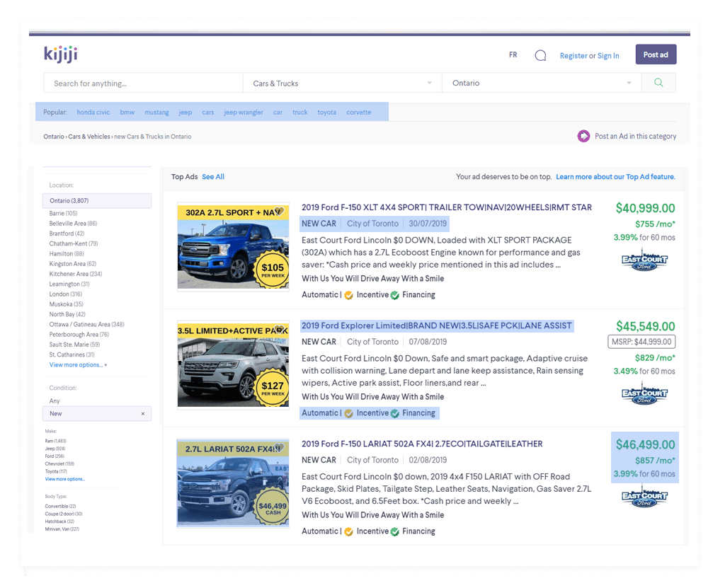The height and width of the screenshot is (588, 713).
Task: Filter body type by Convertible (22)
Action: click(60, 506)
